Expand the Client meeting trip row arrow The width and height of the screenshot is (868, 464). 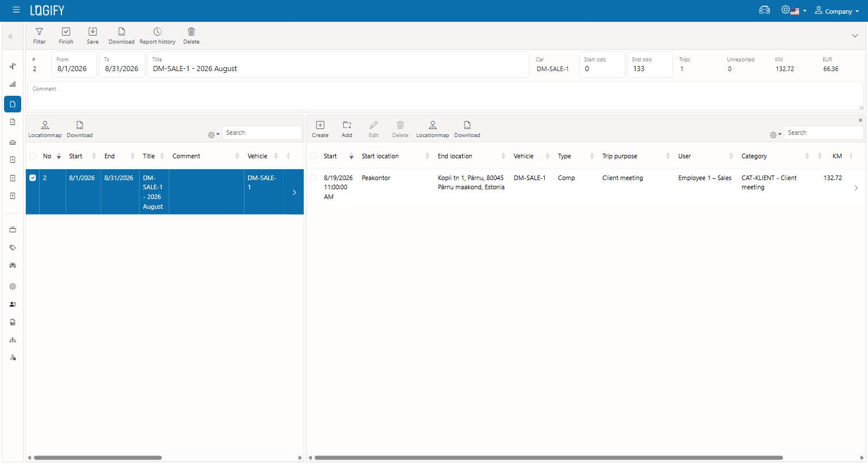[x=856, y=188]
